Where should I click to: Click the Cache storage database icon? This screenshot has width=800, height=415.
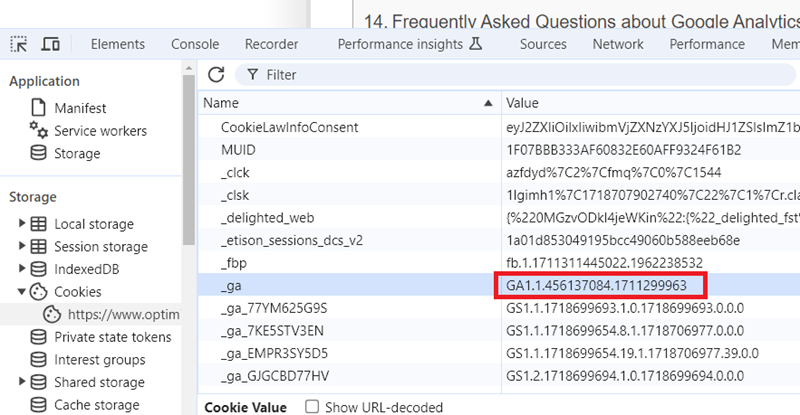[x=38, y=405]
